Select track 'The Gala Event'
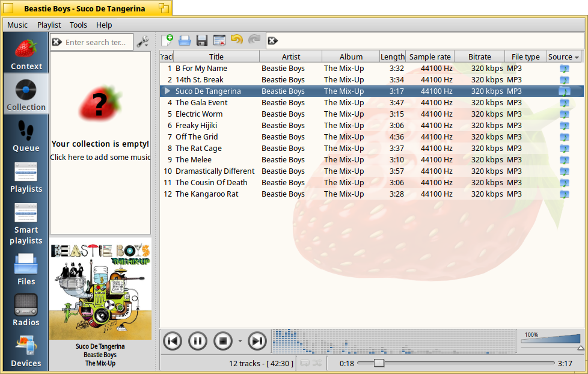The width and height of the screenshot is (588, 374). [371, 102]
